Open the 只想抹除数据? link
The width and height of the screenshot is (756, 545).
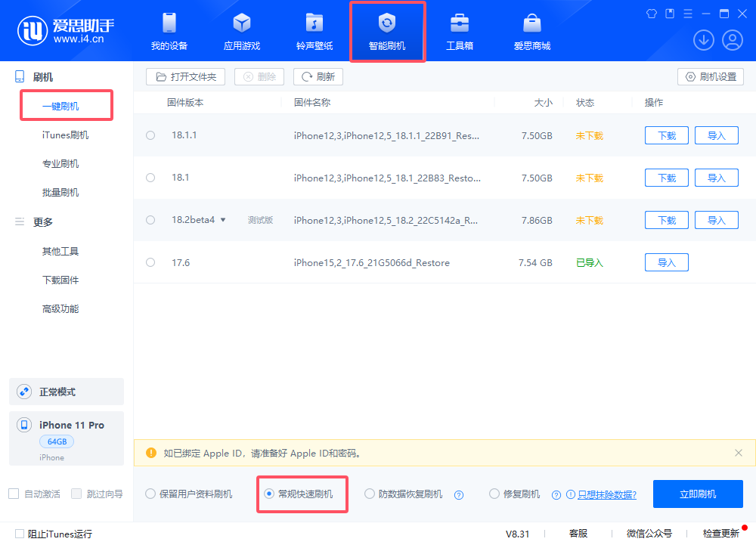607,494
